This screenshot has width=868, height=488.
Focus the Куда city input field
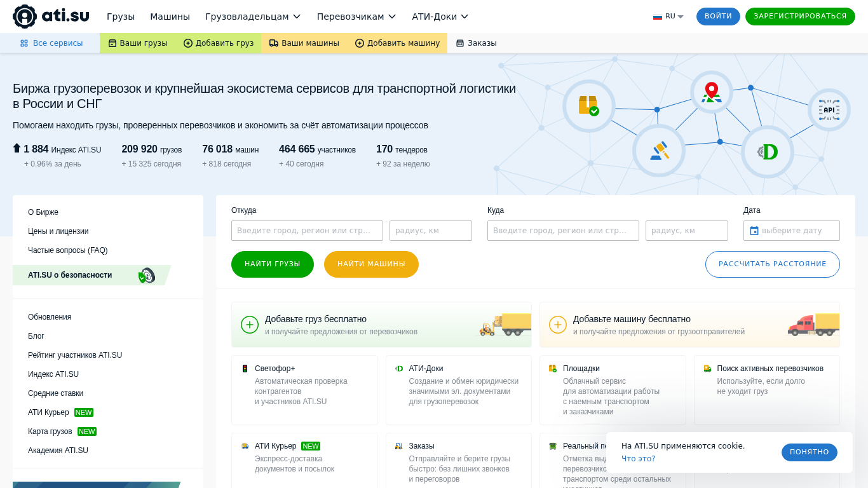coord(563,231)
